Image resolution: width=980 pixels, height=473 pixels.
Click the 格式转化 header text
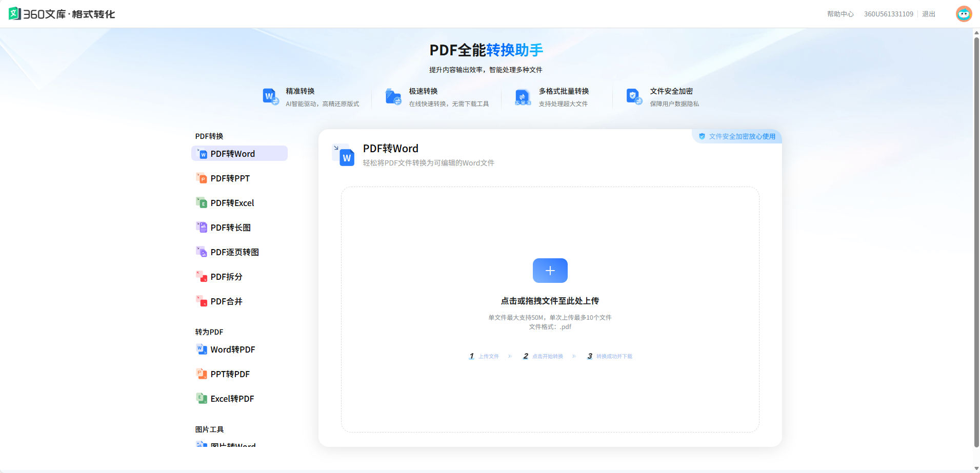click(93, 14)
